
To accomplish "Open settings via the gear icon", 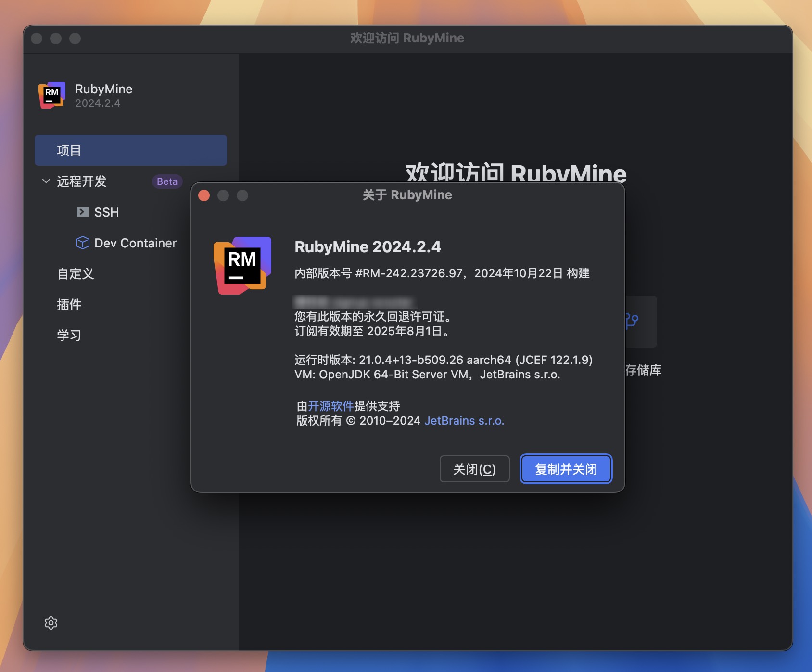I will [51, 623].
